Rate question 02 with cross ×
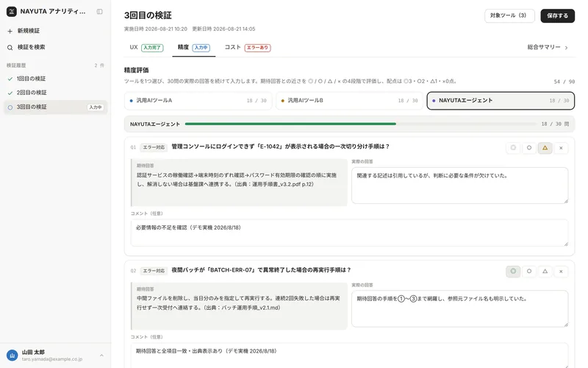The width and height of the screenshot is (588, 368). tap(561, 271)
